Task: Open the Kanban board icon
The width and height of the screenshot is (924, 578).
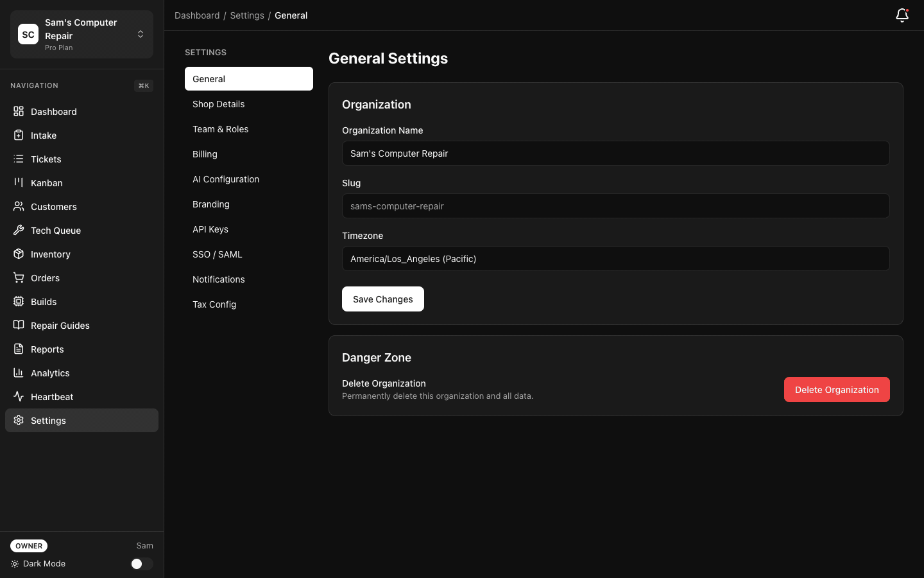Action: click(x=19, y=182)
